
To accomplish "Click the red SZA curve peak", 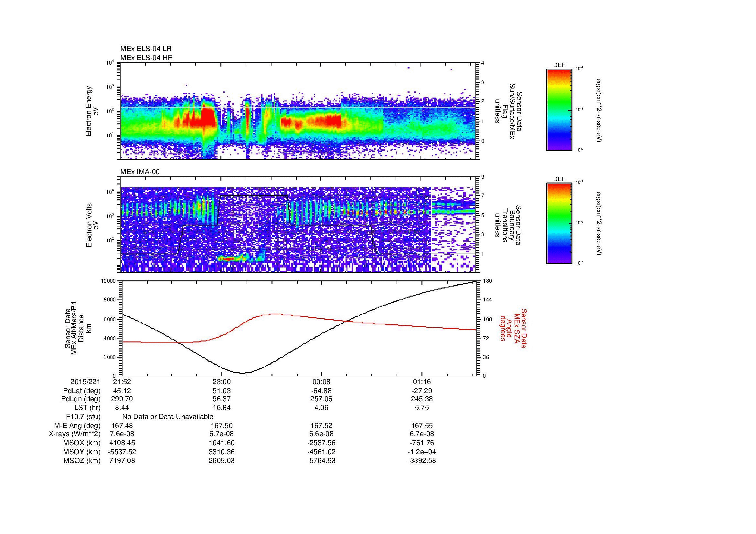I will [276, 314].
